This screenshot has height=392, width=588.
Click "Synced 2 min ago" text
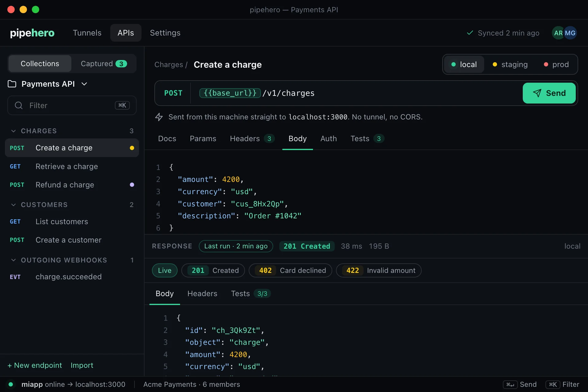point(509,33)
